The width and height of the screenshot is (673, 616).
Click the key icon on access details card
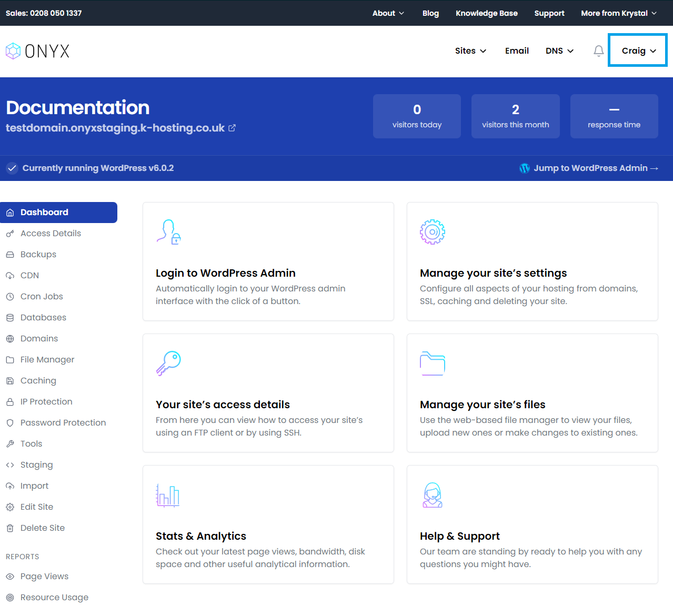pos(169,363)
